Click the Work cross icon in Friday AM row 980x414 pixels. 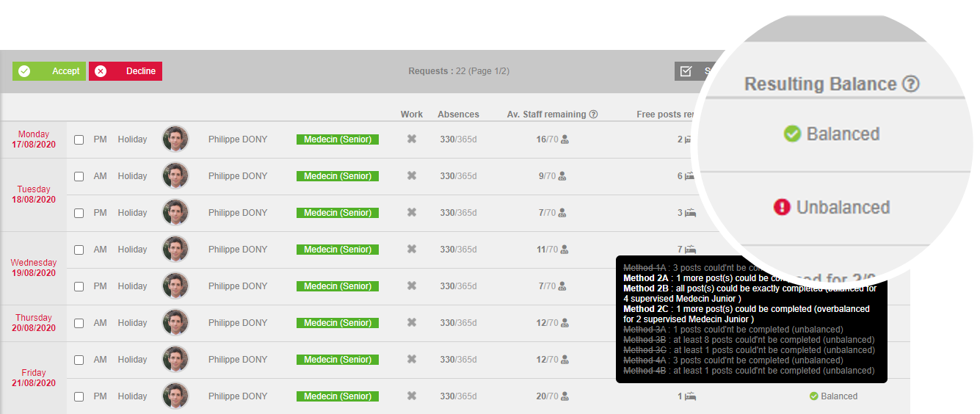pyautogui.click(x=412, y=359)
